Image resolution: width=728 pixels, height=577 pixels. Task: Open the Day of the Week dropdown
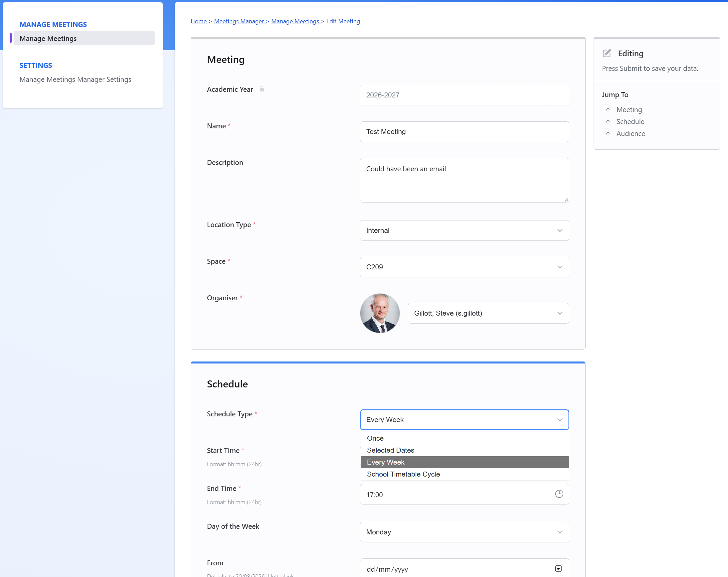click(x=464, y=532)
